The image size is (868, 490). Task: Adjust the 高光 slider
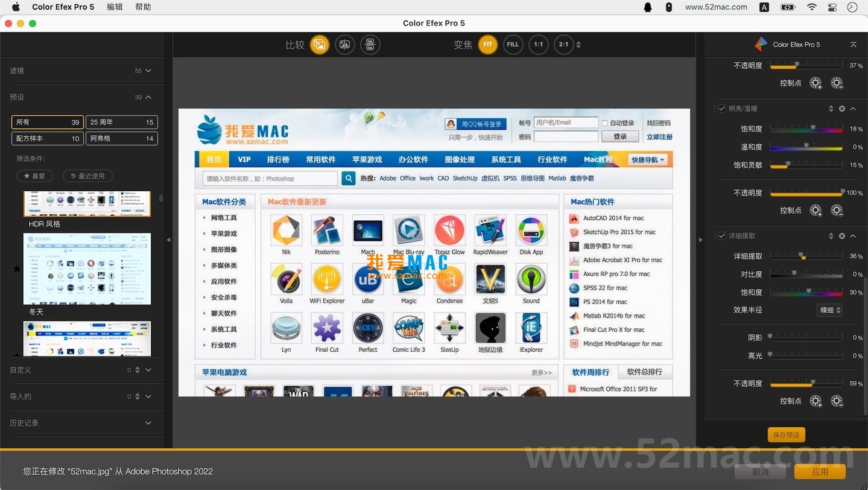(806, 356)
